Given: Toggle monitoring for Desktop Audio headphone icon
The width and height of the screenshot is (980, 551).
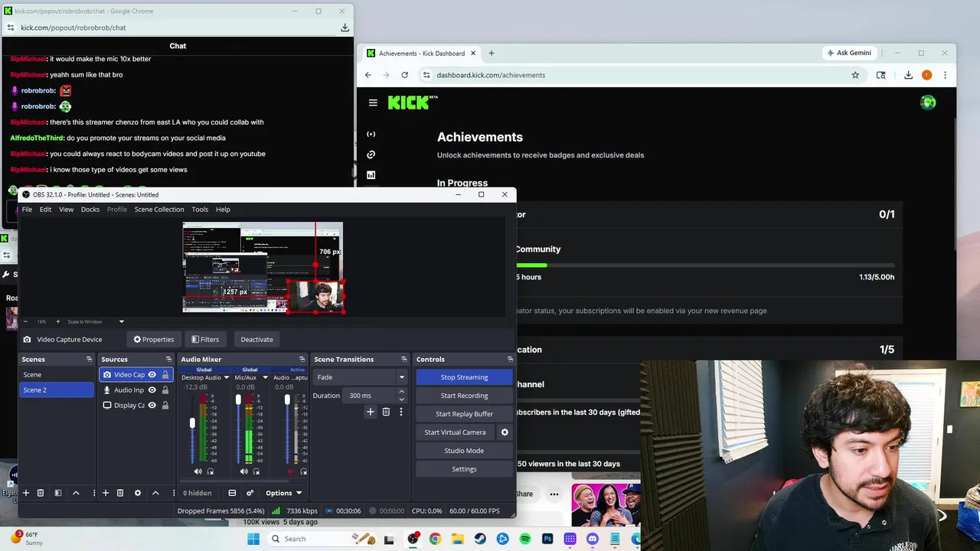Looking at the screenshot, I should tap(211, 471).
